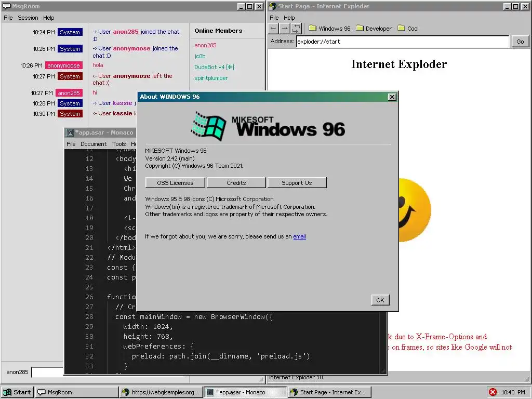Screen dimensions: 532x399
Task: Click the Internet Exploder page heading
Action: [399, 64]
